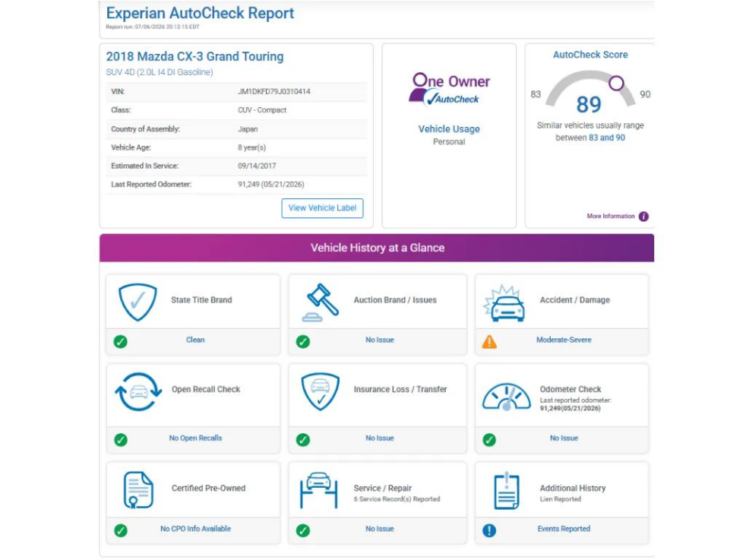Click the VIN value JM1DKFD79J0310414
This screenshot has width=746, height=560.
[274, 91]
